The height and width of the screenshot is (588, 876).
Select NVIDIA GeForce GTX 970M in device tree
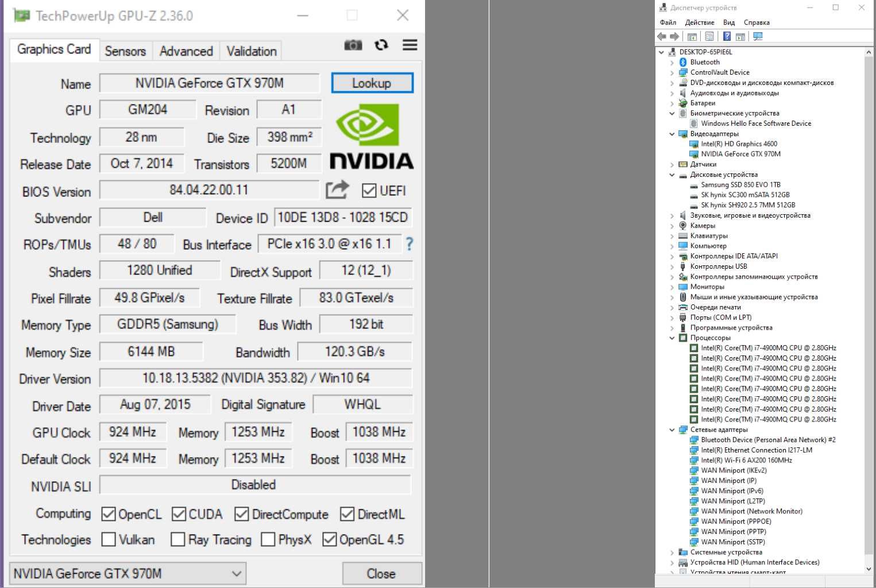pyautogui.click(x=740, y=154)
